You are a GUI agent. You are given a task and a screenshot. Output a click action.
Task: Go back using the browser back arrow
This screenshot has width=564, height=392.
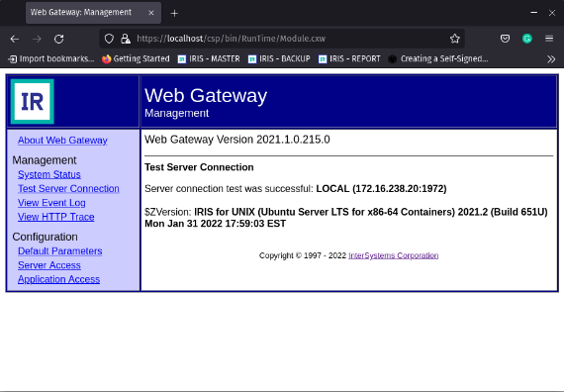tap(15, 39)
